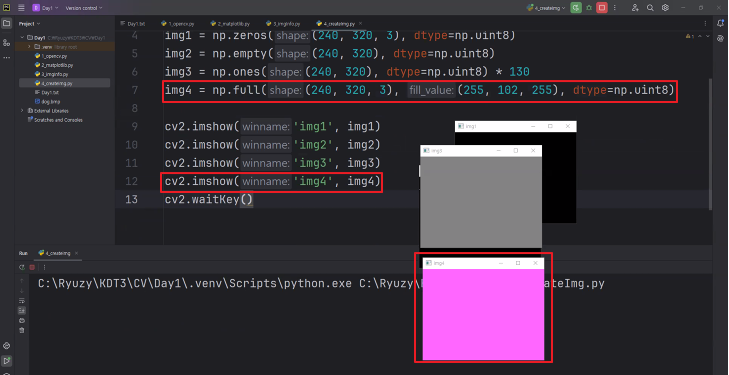Click the green Rerun button in toolbar
729x375 pixels.
pyautogui.click(x=576, y=7)
